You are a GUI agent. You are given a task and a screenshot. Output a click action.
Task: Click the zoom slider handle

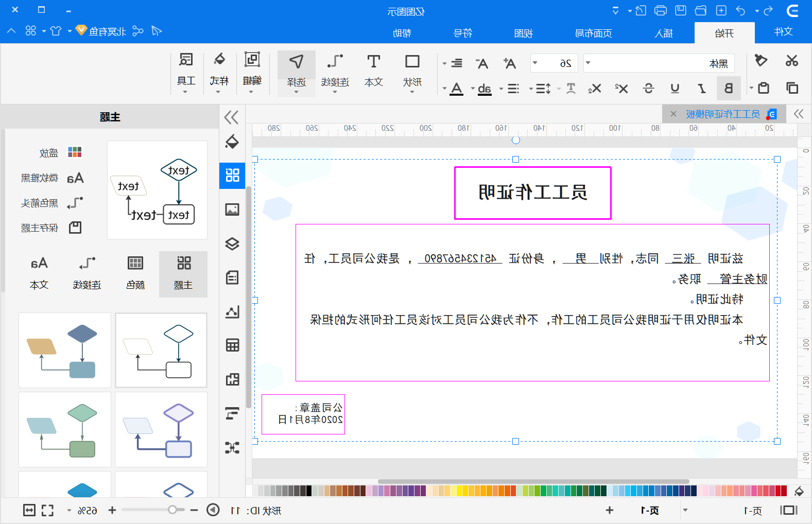172,510
